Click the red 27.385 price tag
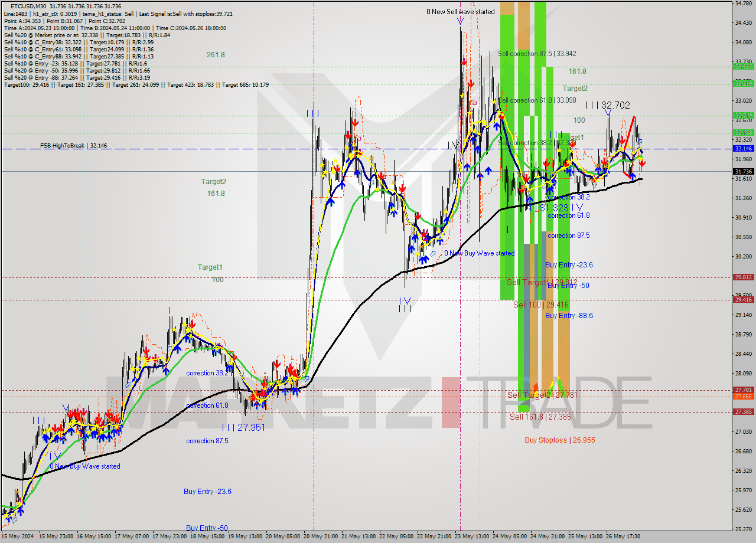This screenshot has height=543, width=756. tap(742, 411)
